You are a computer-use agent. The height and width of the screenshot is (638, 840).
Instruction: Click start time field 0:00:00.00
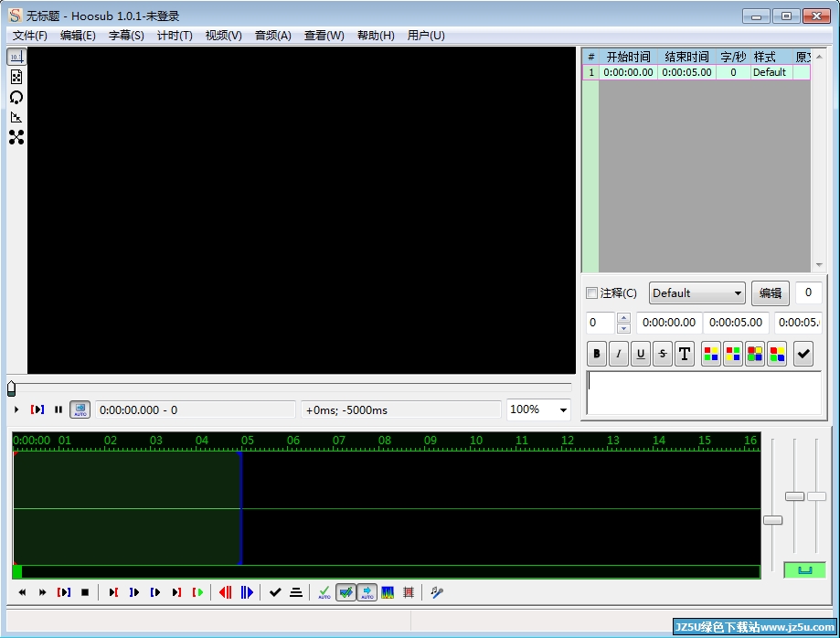pyautogui.click(x=669, y=323)
